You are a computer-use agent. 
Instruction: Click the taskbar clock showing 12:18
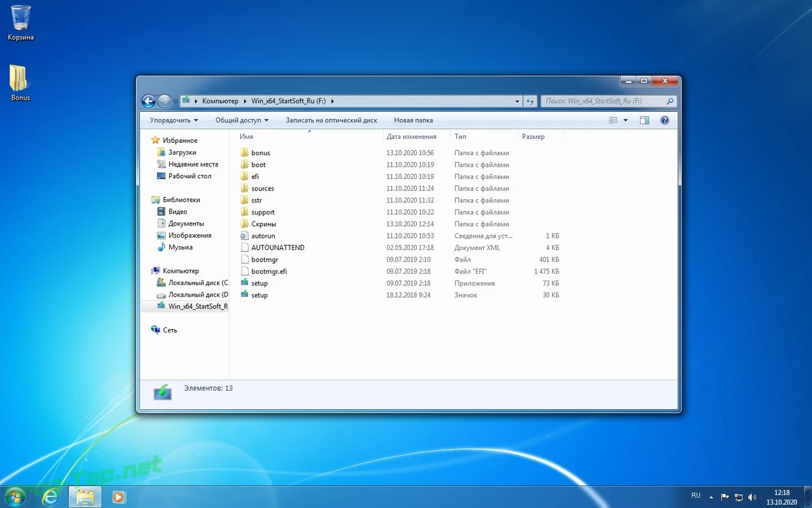[x=782, y=497]
